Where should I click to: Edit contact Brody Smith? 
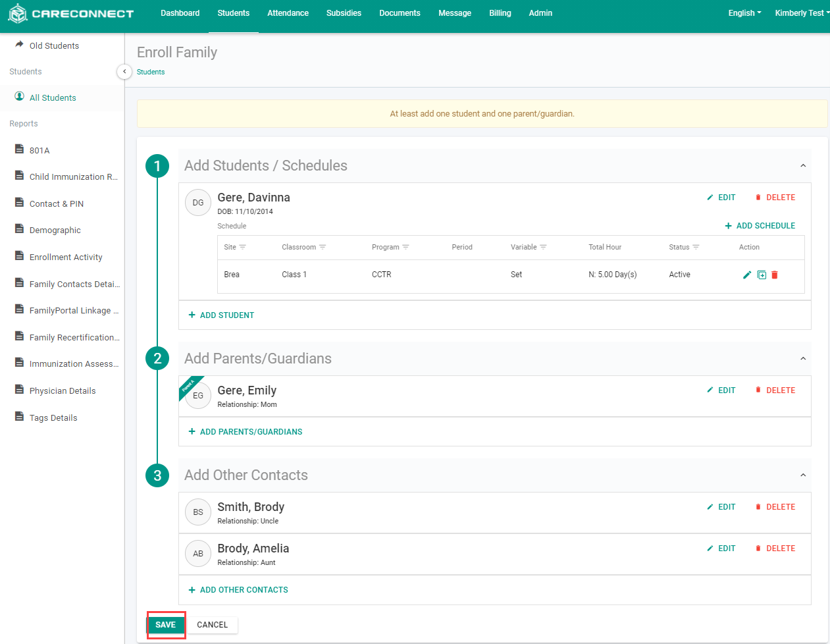tap(721, 507)
